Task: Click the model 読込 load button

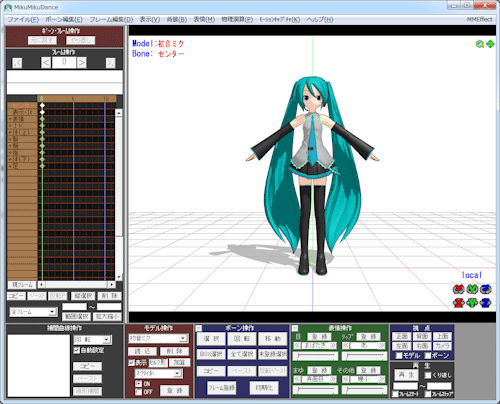Action: click(142, 351)
